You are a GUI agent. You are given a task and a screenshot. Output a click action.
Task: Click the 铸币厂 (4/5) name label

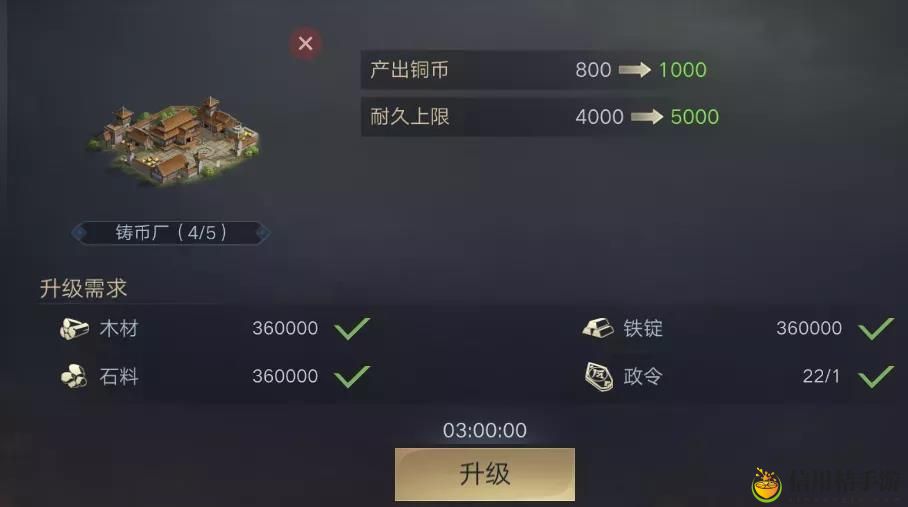tap(171, 233)
